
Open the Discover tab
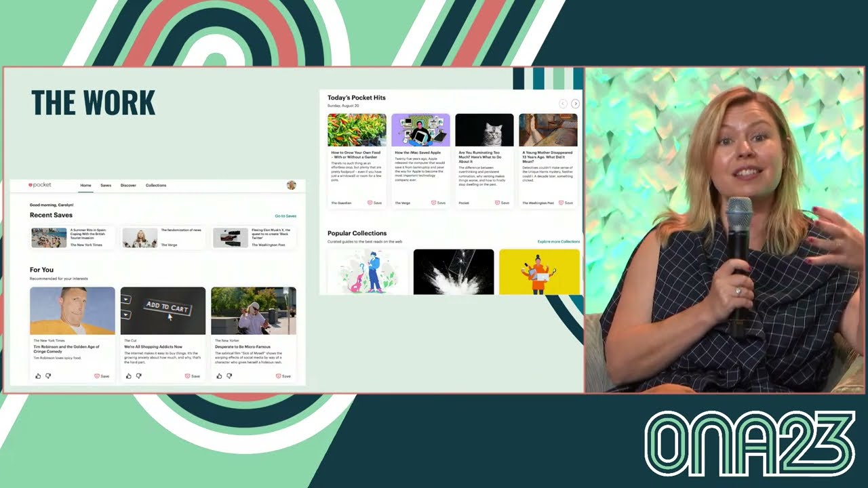[x=128, y=185]
